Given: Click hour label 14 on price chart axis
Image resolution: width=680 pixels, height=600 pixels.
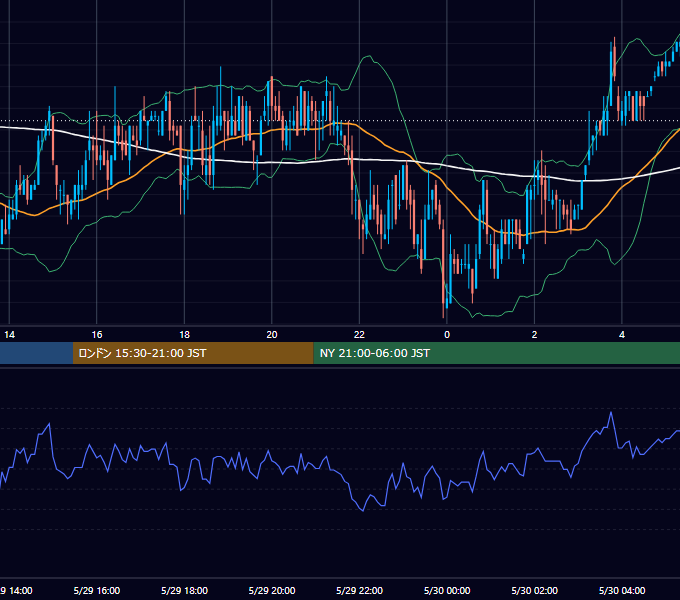Looking at the screenshot, I should coord(10,335).
